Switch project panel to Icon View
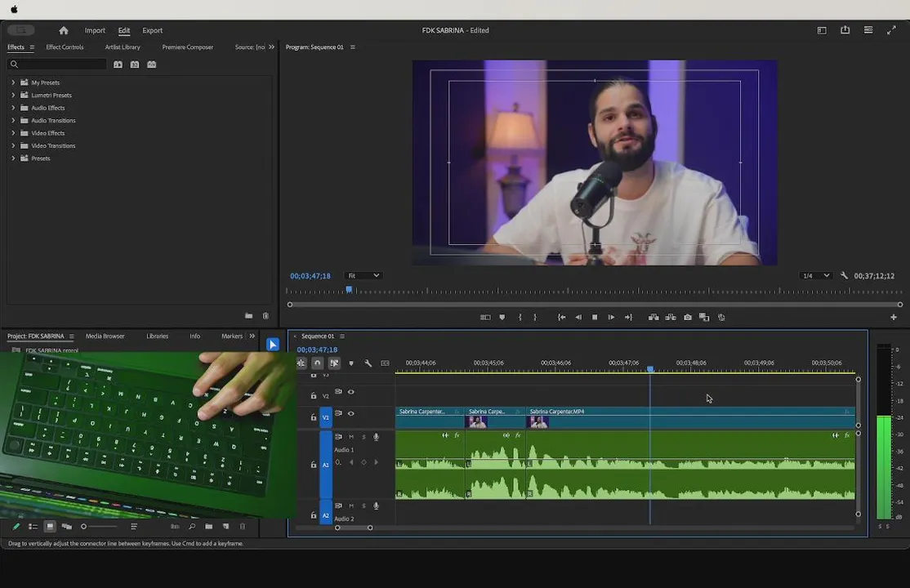Screen dimensions: 910x588 (50, 527)
